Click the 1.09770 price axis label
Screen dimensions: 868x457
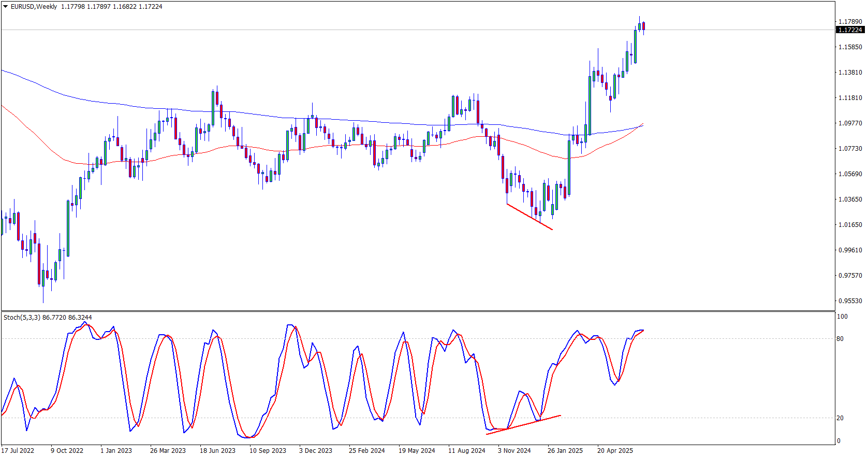point(850,123)
